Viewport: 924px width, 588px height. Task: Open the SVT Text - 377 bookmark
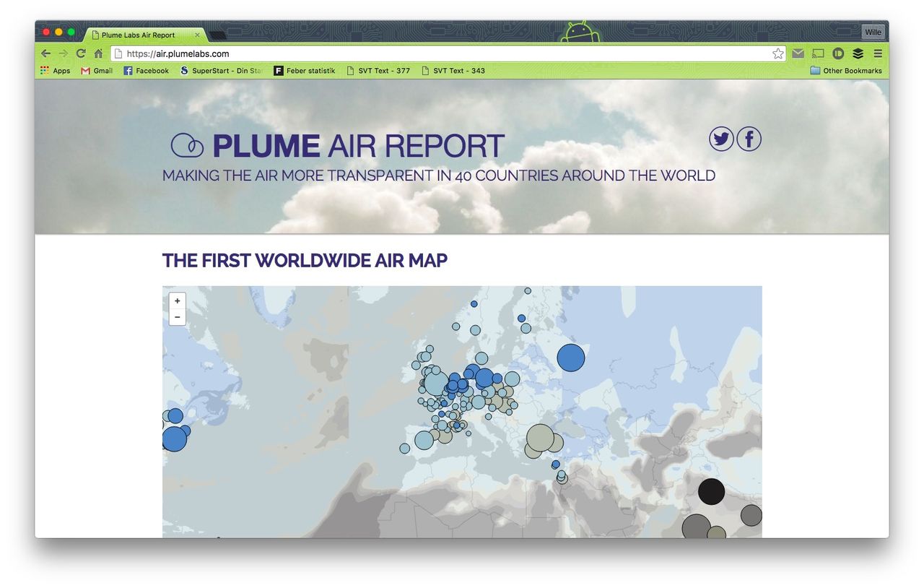(378, 71)
